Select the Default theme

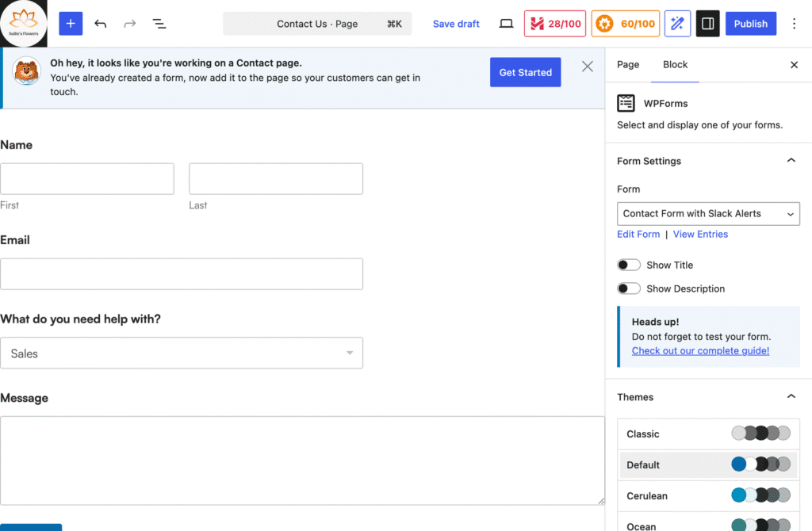coord(708,464)
